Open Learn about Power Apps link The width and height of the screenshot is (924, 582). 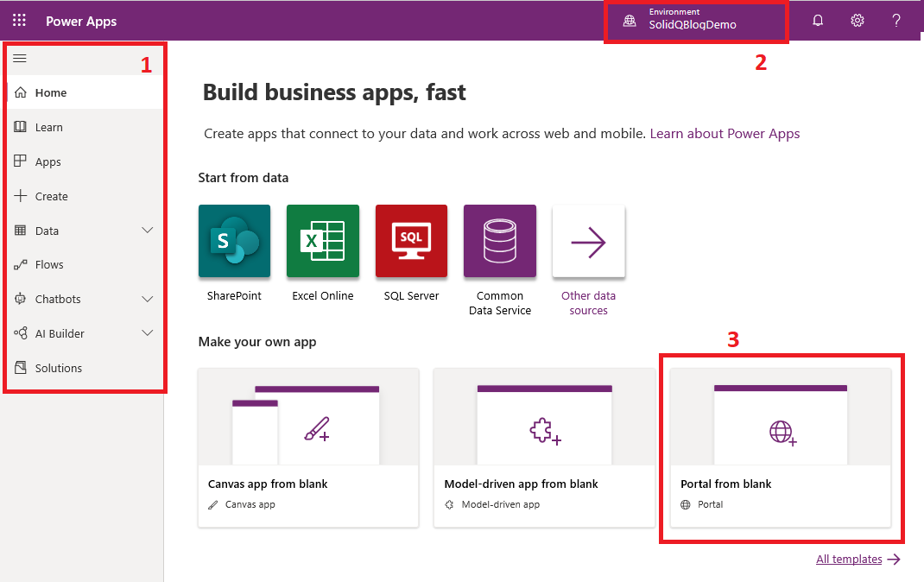point(725,133)
